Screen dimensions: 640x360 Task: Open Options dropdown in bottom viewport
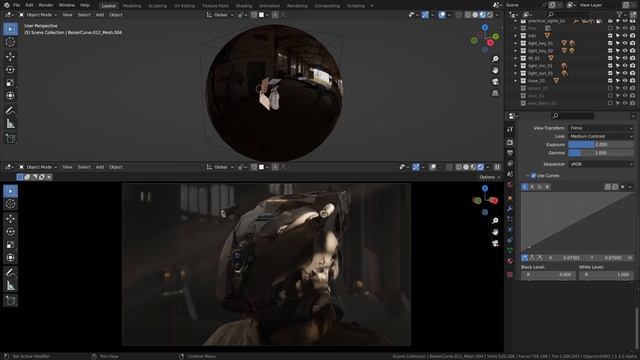pyautogui.click(x=489, y=177)
